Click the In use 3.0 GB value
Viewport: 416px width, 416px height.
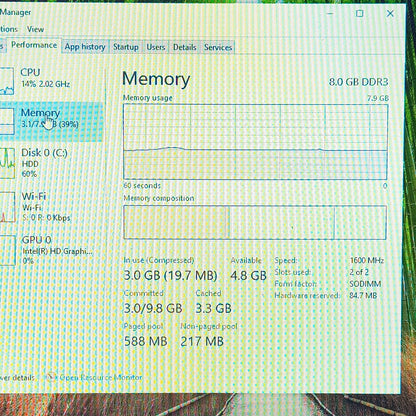(x=170, y=275)
